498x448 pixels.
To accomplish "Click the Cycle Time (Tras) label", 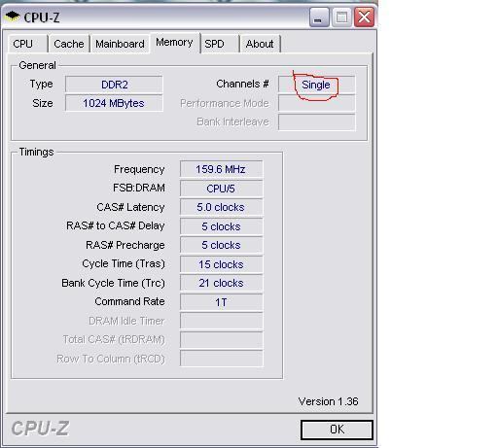I will [x=124, y=264].
